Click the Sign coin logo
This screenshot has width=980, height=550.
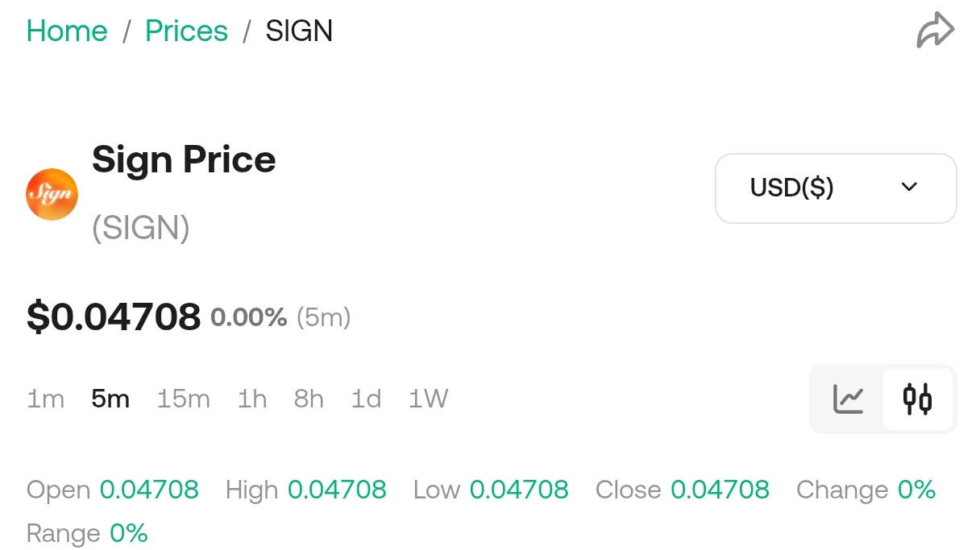tap(52, 194)
